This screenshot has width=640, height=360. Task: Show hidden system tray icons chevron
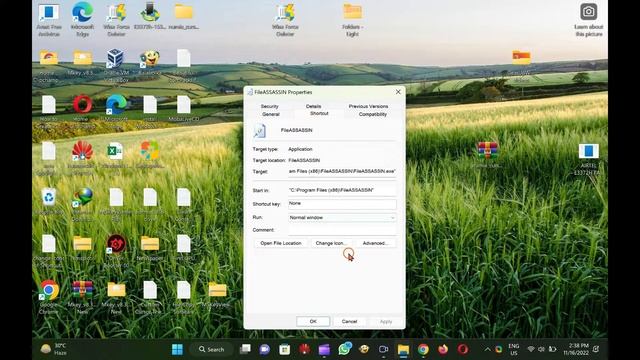pos(487,349)
